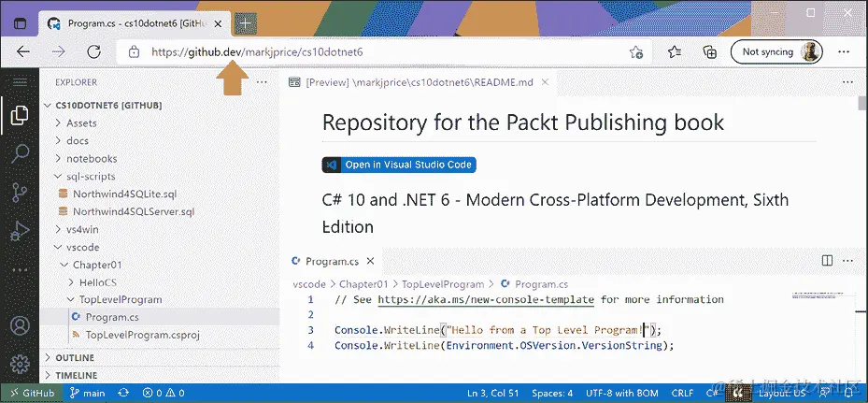This screenshot has height=403, width=868.
Task: Click Not syncing profile button
Action: tap(776, 52)
